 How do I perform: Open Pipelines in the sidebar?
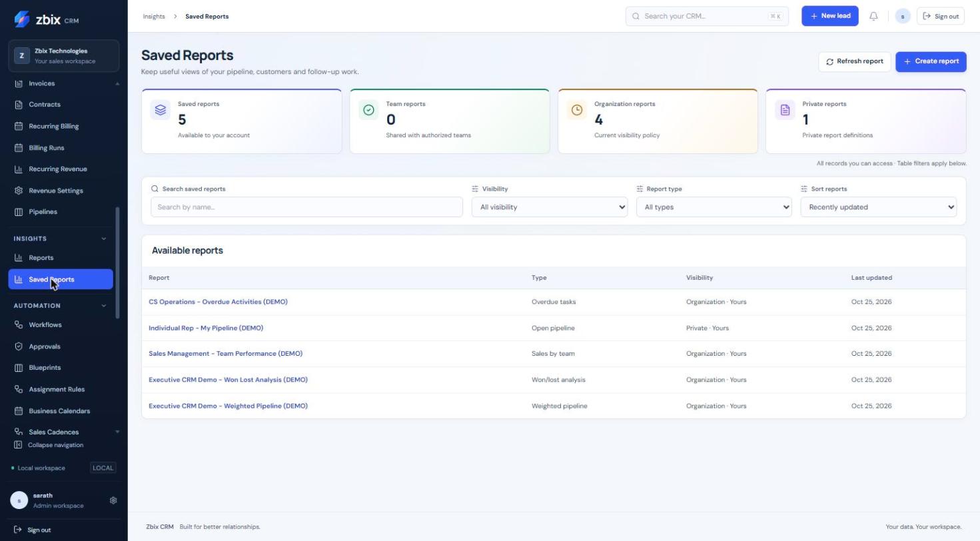click(x=61, y=212)
